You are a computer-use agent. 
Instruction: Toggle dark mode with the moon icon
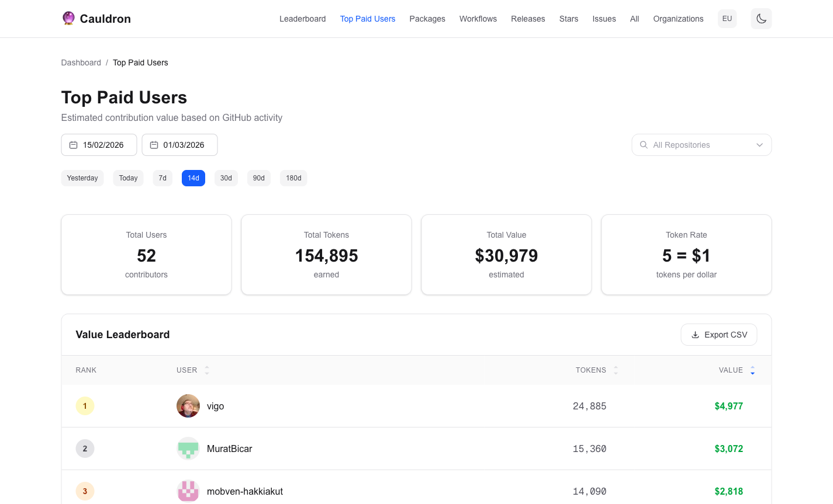[x=761, y=19]
